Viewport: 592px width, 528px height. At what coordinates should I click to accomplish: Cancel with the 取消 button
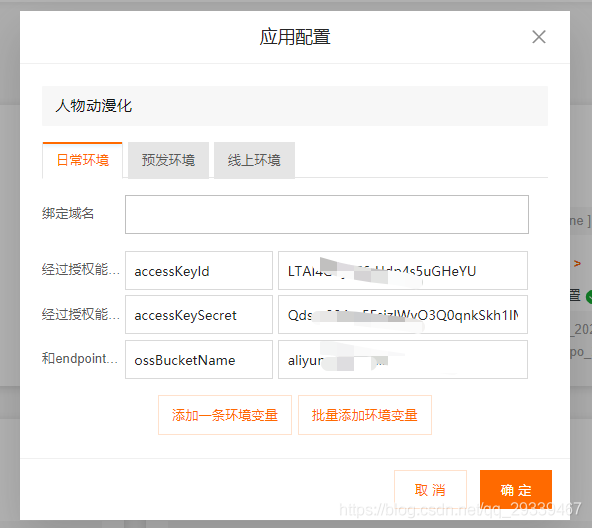[x=430, y=490]
